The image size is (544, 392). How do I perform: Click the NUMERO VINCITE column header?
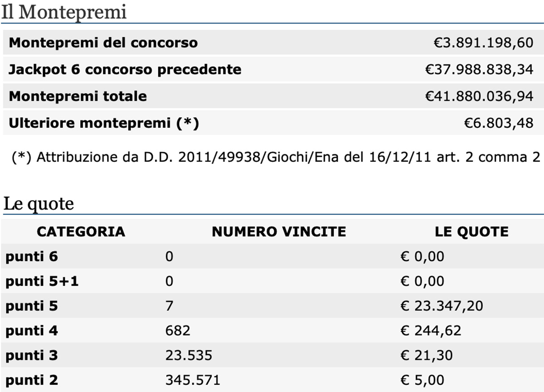[279, 232]
